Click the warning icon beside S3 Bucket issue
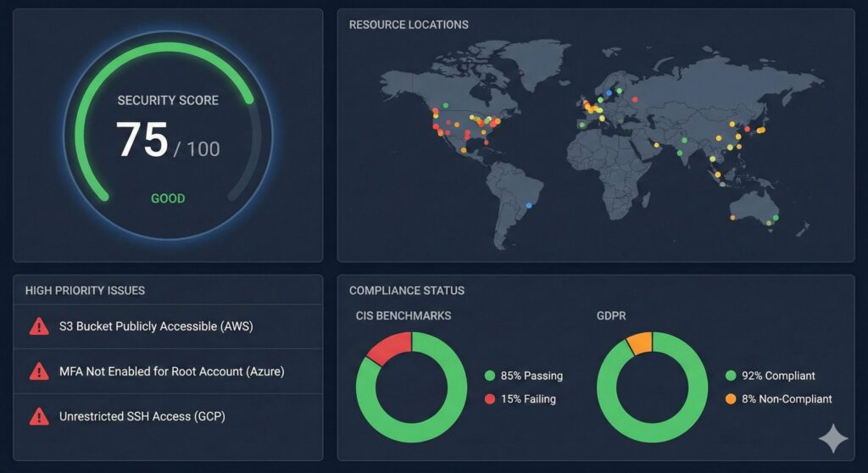 pos(39,326)
